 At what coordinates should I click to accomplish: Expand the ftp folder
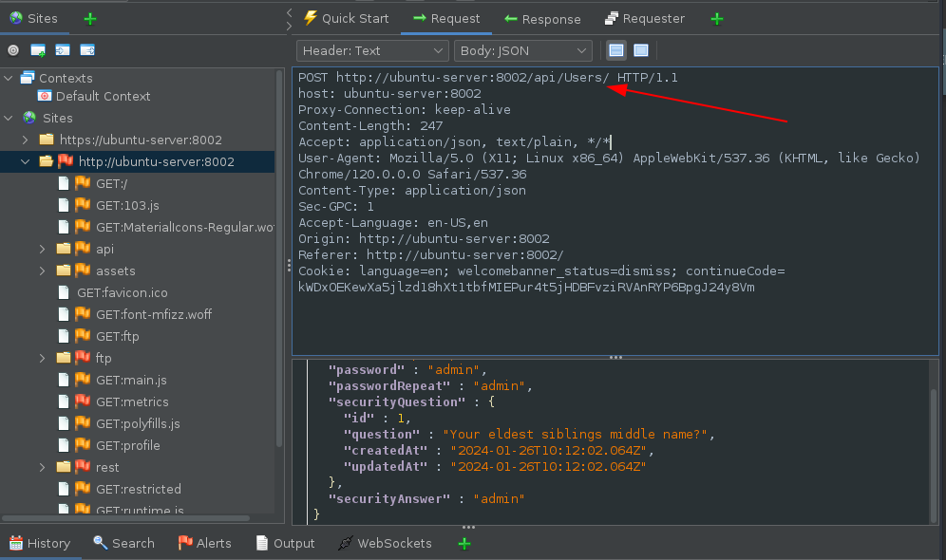(42, 358)
